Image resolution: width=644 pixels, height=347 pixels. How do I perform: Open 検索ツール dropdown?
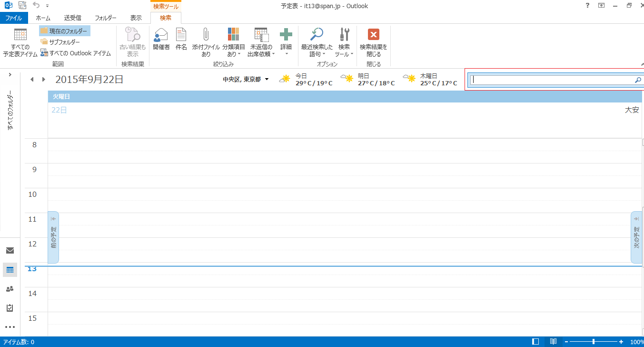(344, 42)
